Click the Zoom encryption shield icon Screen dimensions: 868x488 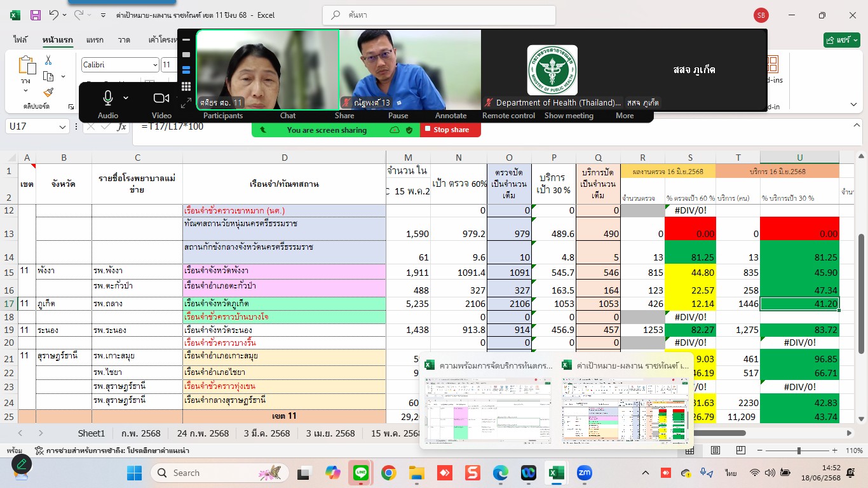[x=409, y=130]
